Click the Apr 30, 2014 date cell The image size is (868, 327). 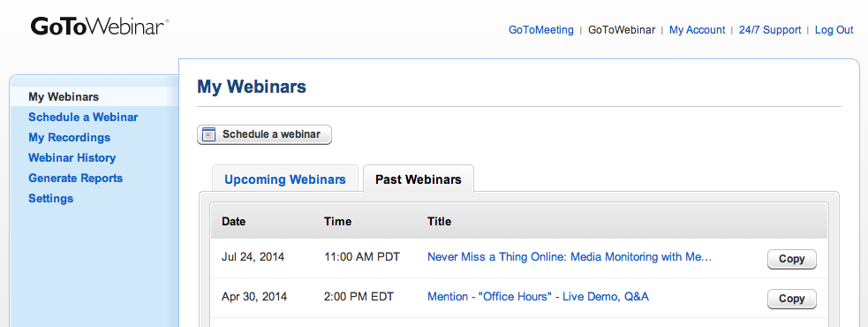click(254, 297)
